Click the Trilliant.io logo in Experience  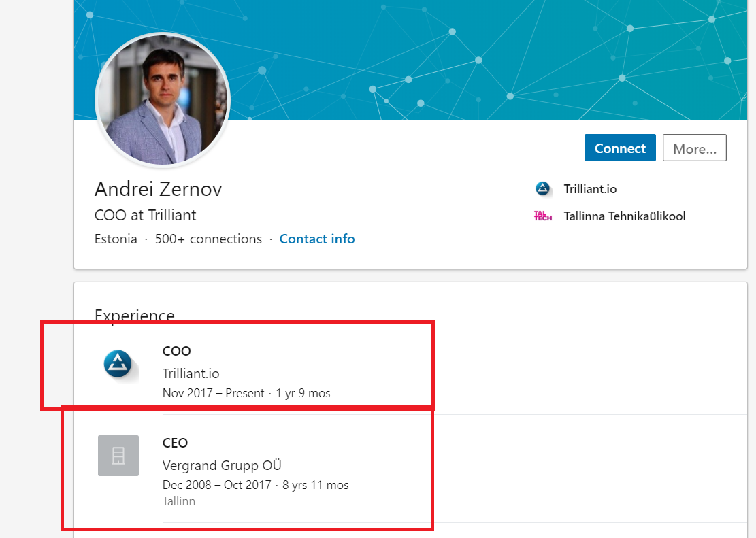pyautogui.click(x=118, y=364)
